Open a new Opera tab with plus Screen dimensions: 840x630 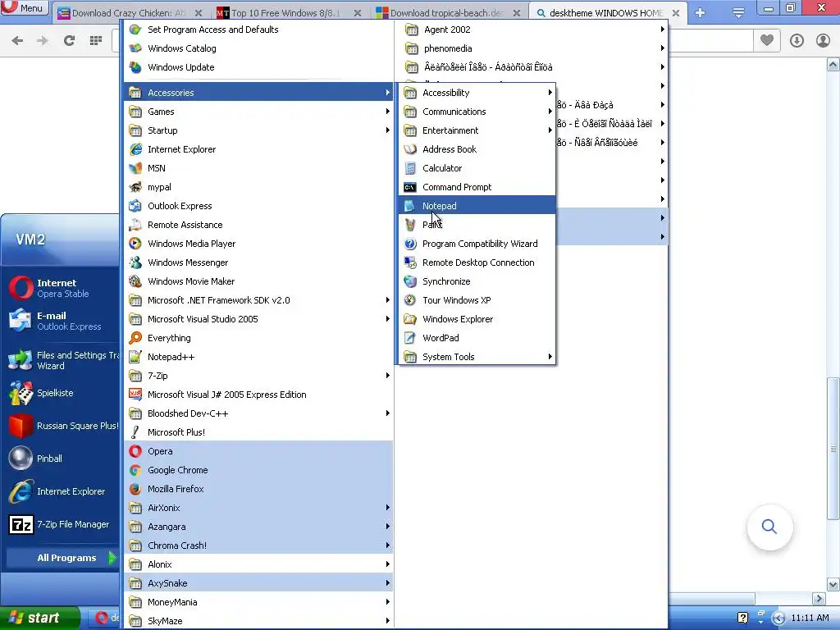point(701,12)
